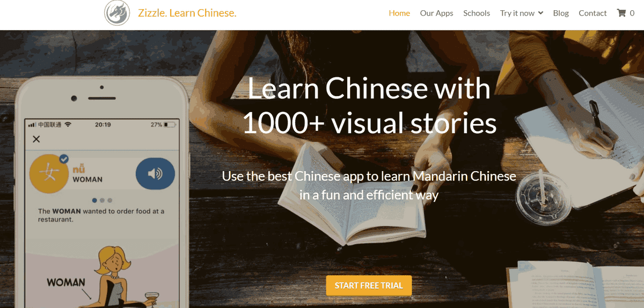Click the battery icon in phone status bar
Viewport: 644px width, 308px height.
[170, 124]
